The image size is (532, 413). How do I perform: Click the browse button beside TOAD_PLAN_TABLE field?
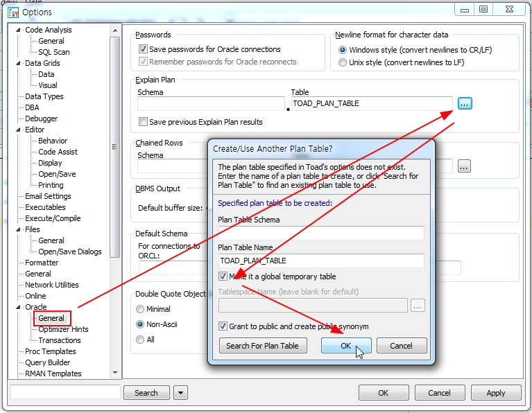(465, 103)
